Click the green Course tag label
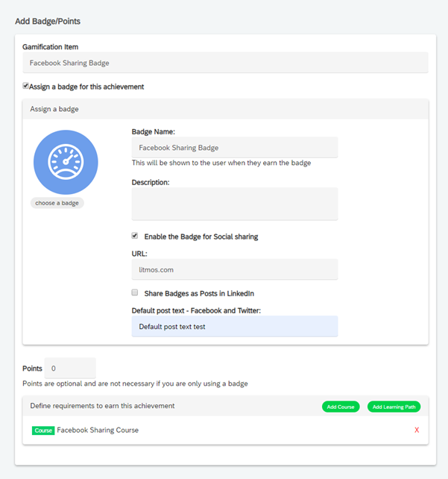 [43, 431]
